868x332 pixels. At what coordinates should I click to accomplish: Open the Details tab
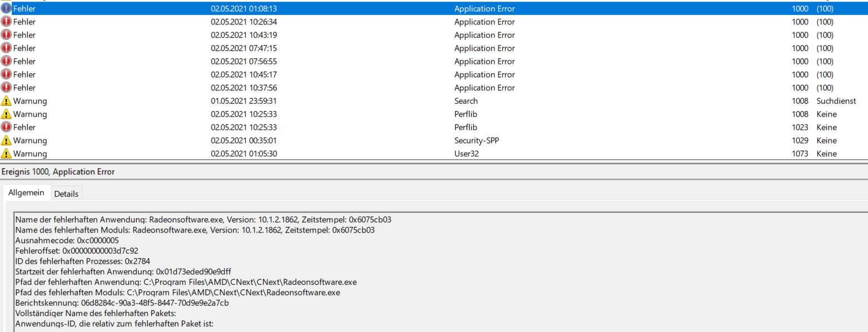(66, 194)
